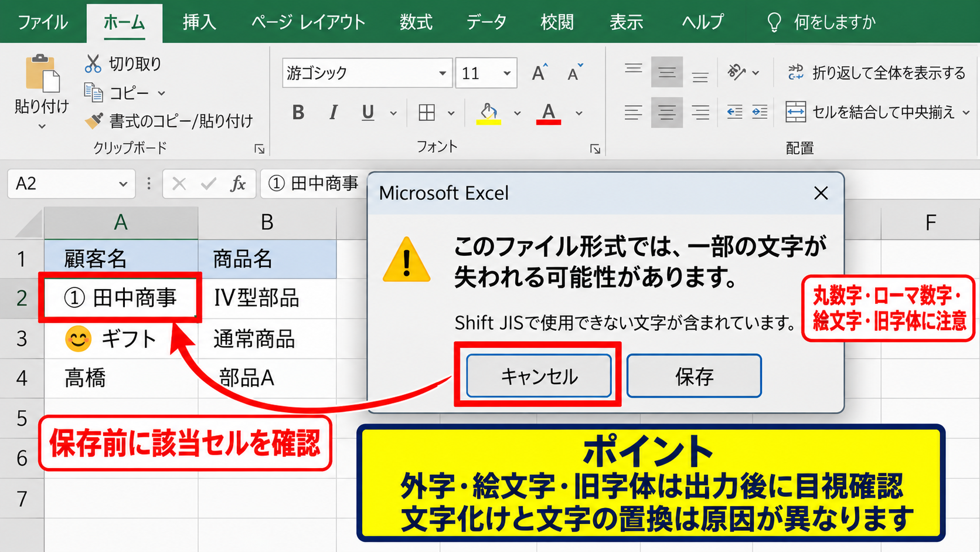Click the Paste clipboard icon
The image size is (980, 552).
(42, 73)
